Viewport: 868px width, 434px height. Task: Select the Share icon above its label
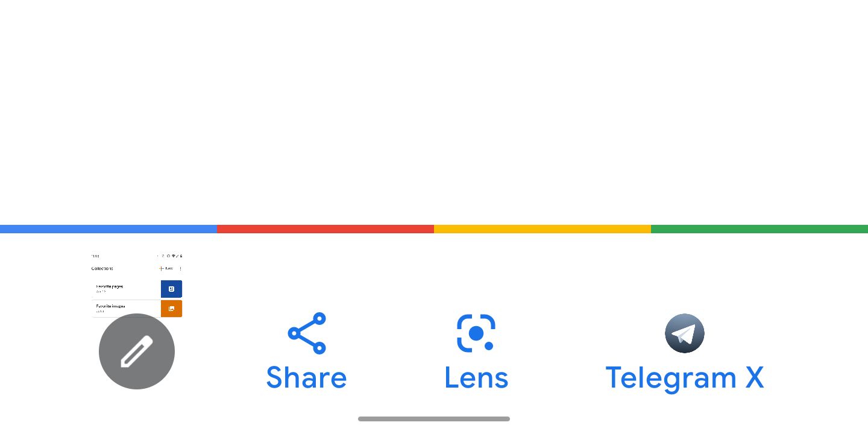pos(307,333)
